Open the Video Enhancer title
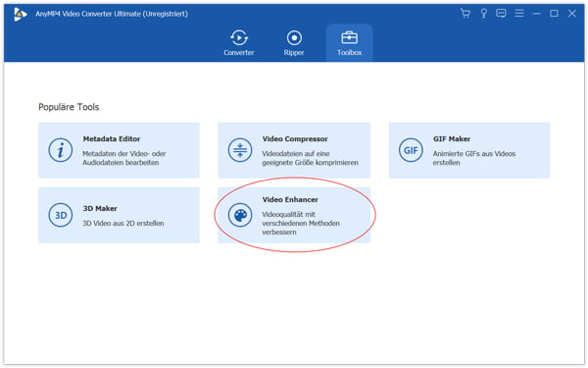588x368 pixels. pos(290,200)
